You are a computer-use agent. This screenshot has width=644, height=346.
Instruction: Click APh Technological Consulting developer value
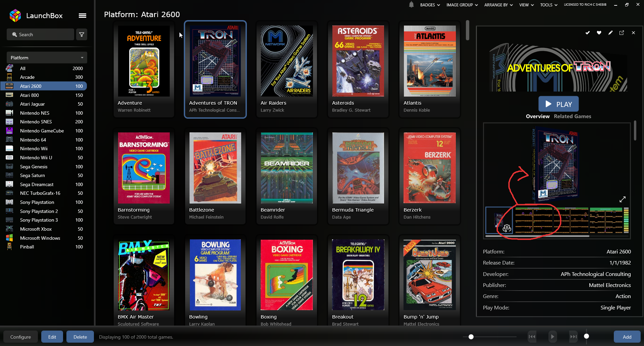[596, 274]
